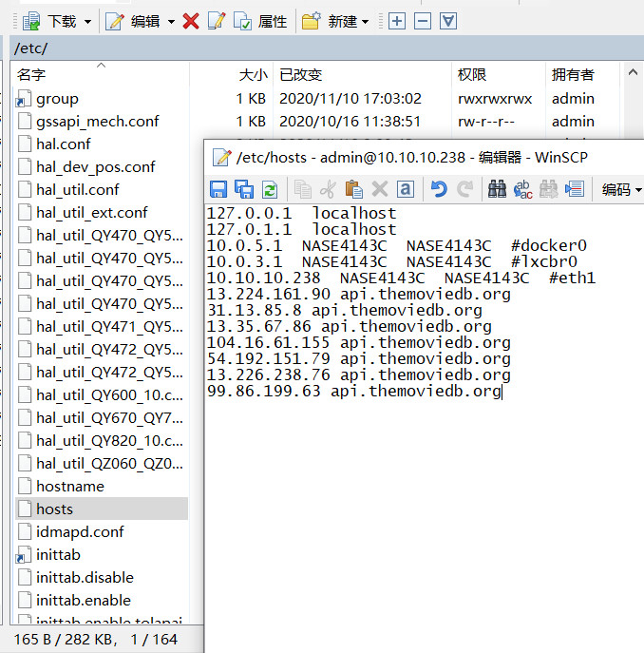
Task: Click the Copy icon in editor
Action: click(x=303, y=190)
